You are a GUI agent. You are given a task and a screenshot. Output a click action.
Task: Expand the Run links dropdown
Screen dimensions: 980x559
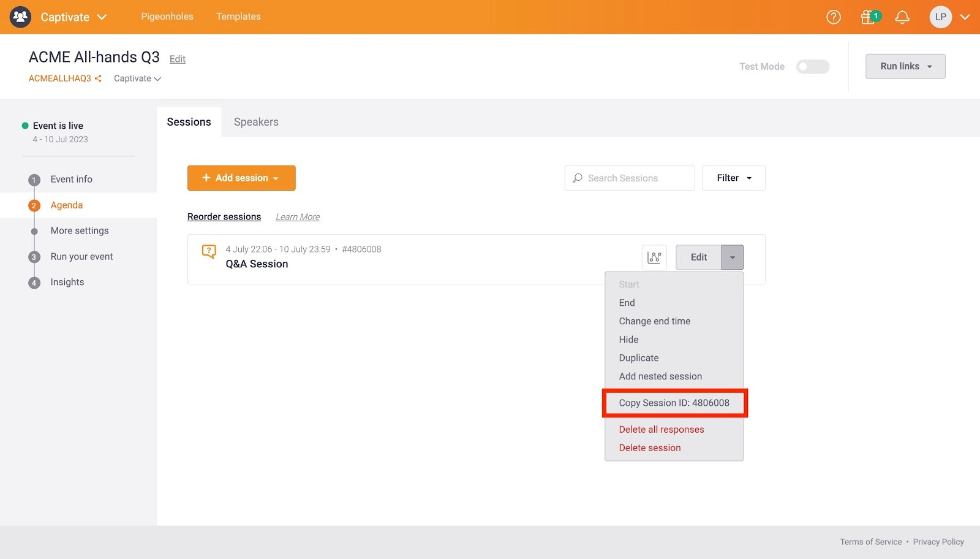[x=905, y=66]
